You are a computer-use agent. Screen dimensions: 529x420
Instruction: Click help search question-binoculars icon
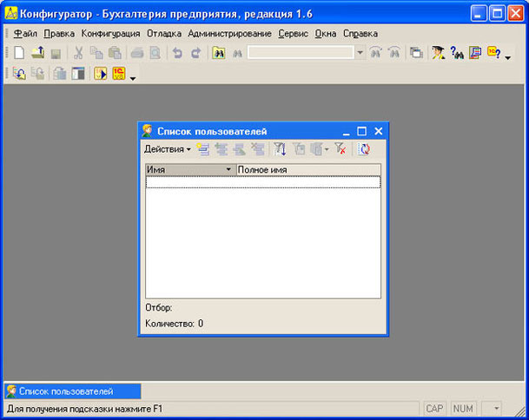[457, 53]
